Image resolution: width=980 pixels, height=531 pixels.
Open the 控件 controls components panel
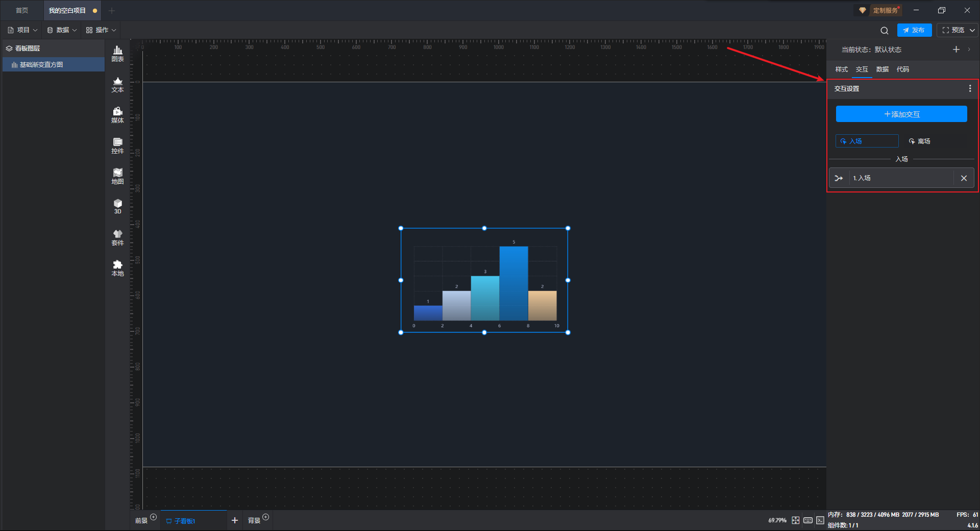117,146
